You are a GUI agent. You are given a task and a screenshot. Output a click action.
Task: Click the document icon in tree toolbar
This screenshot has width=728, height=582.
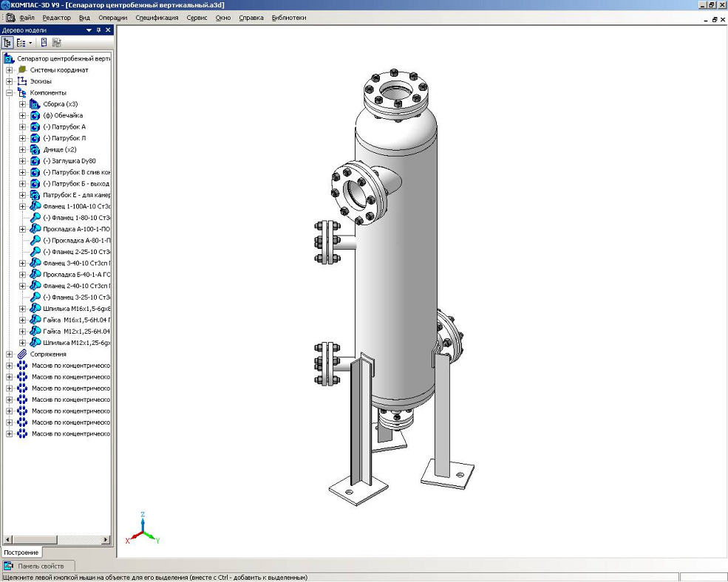click(44, 43)
